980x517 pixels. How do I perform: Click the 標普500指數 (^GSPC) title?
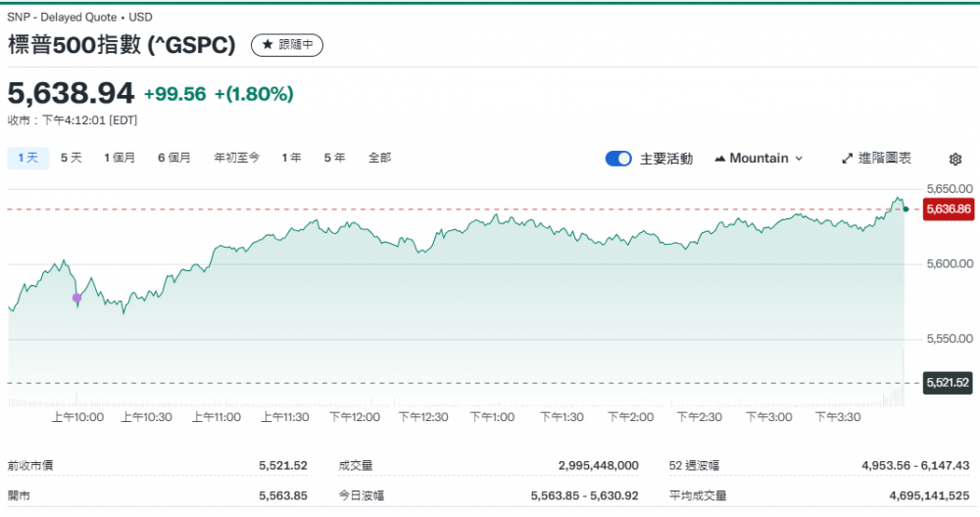point(122,45)
